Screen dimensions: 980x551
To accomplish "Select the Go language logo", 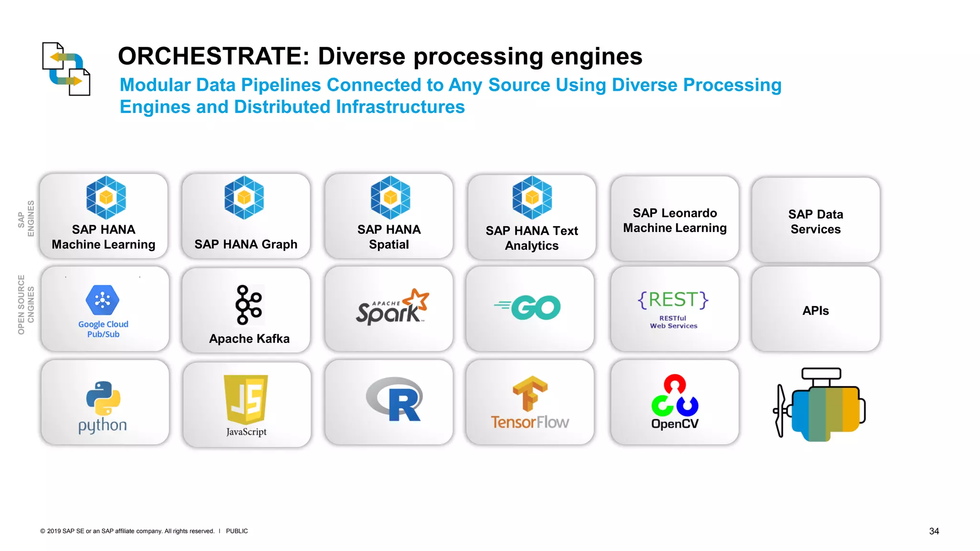I will (x=528, y=307).
